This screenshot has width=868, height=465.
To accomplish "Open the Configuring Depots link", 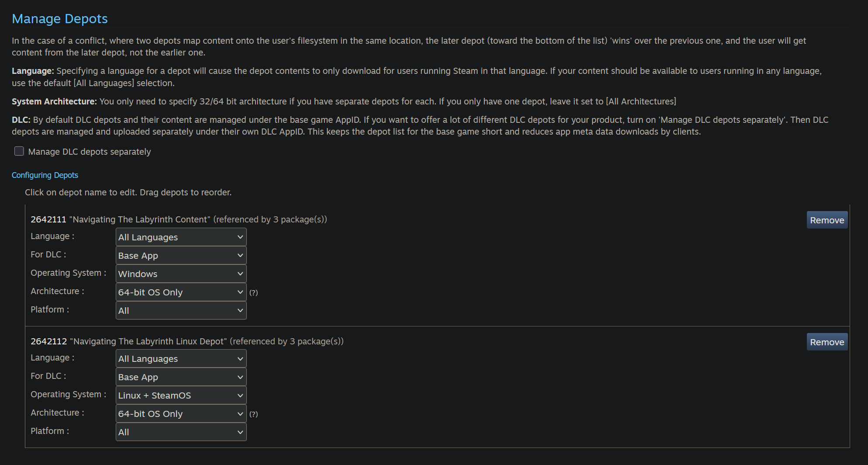I will click(x=45, y=175).
